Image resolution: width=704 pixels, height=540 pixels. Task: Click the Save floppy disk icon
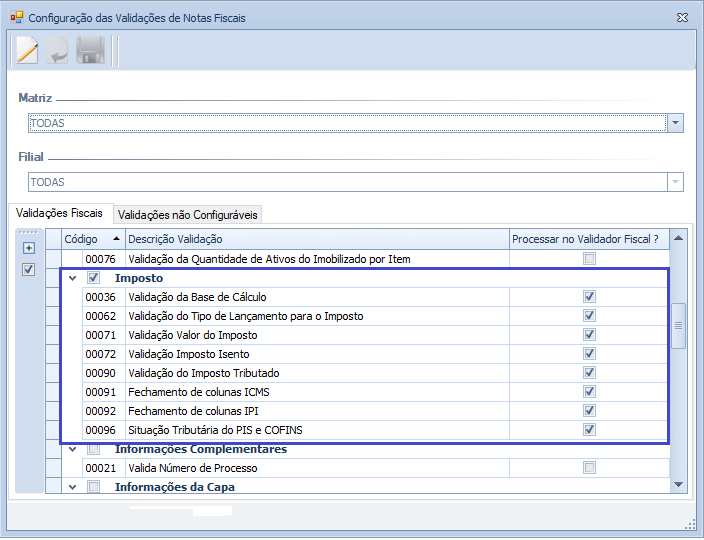pyautogui.click(x=91, y=51)
